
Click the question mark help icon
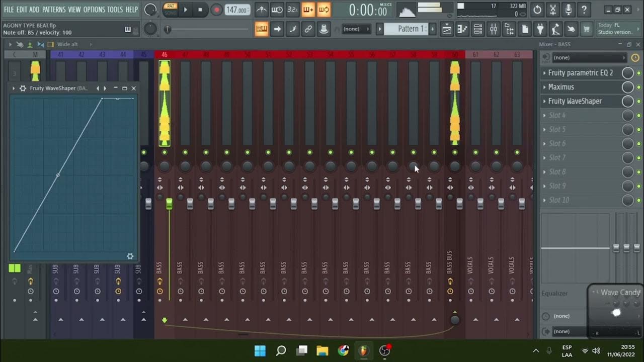pos(584,10)
